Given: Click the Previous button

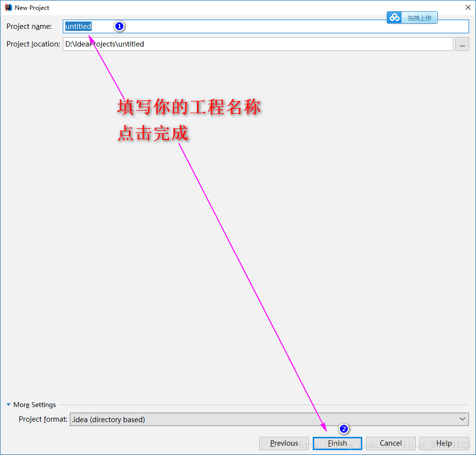Looking at the screenshot, I should (284, 443).
